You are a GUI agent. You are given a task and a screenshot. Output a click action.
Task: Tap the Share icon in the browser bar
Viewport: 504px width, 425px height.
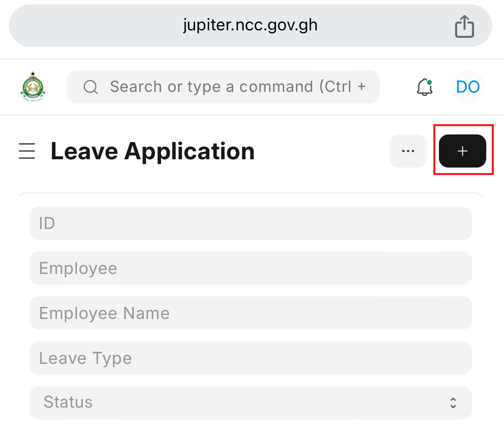click(465, 25)
